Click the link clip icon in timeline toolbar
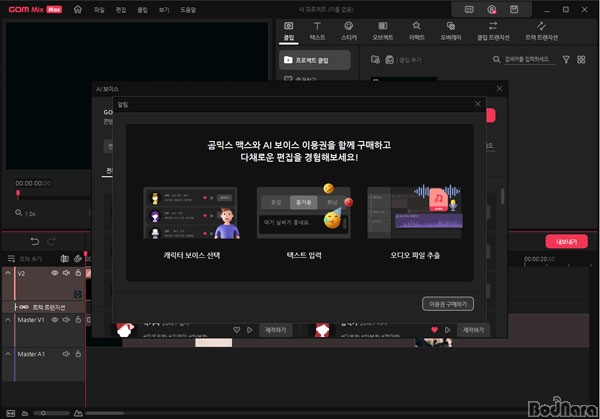 pyautogui.click(x=78, y=259)
